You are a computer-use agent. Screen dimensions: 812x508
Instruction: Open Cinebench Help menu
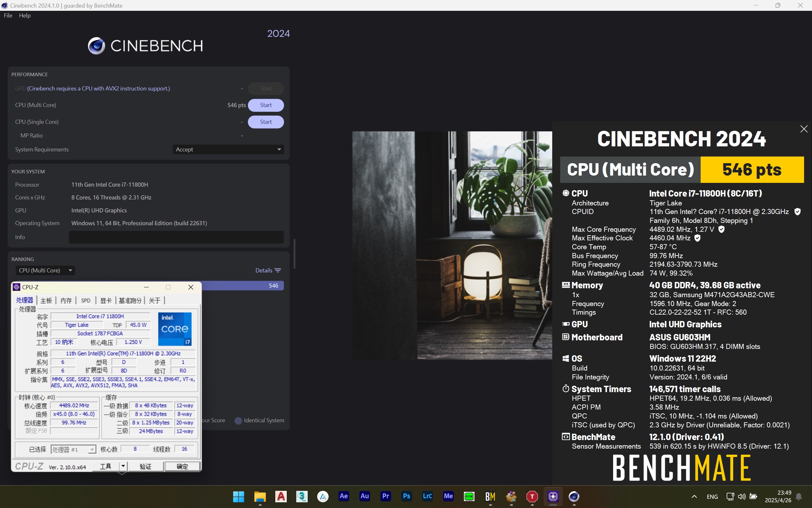point(25,16)
